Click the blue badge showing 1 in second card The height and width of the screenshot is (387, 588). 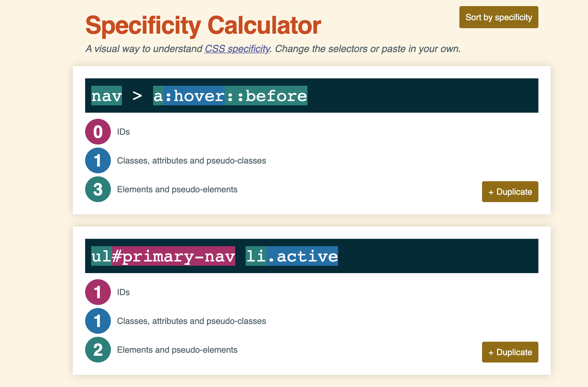(x=98, y=321)
